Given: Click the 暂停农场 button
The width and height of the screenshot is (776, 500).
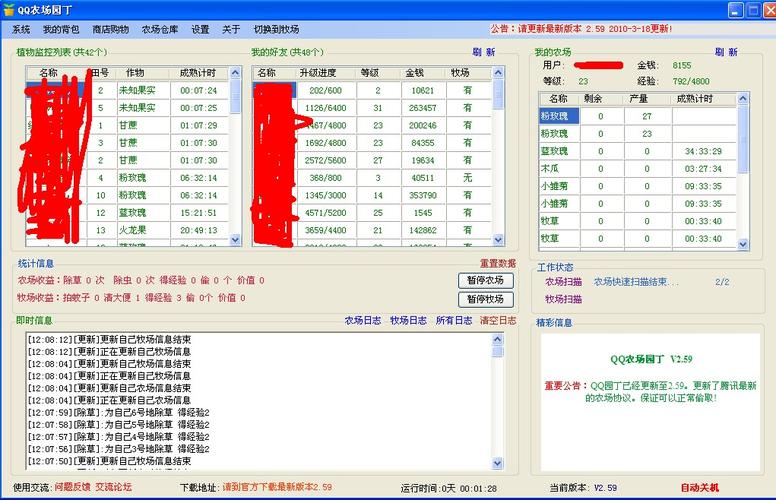Looking at the screenshot, I should [x=485, y=280].
